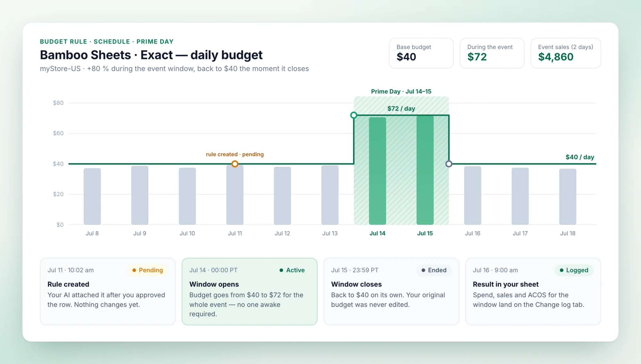The width and height of the screenshot is (641, 364).
Task: Click the green window-open marker on chart
Action: pos(354,115)
